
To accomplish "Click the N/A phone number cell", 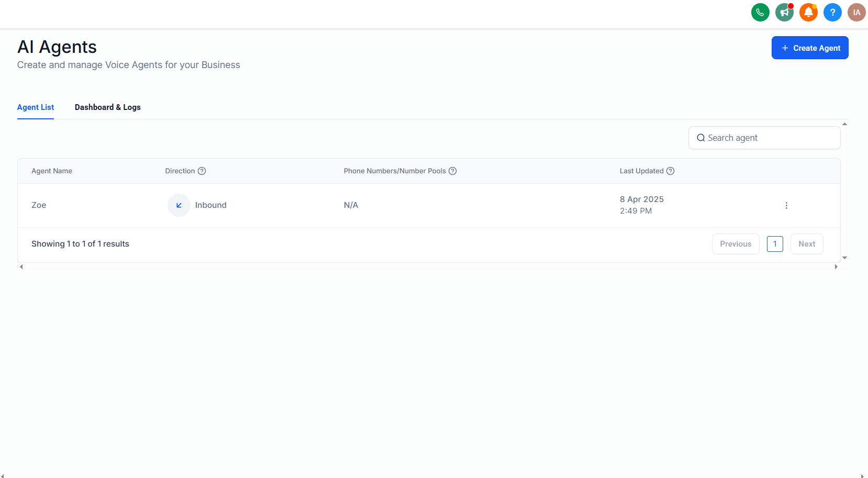I will pos(351,205).
